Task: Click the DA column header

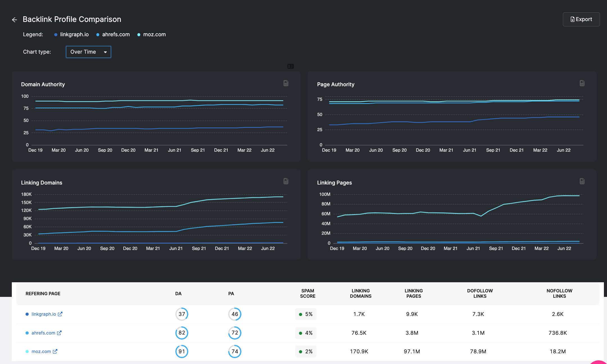Action: tap(178, 294)
